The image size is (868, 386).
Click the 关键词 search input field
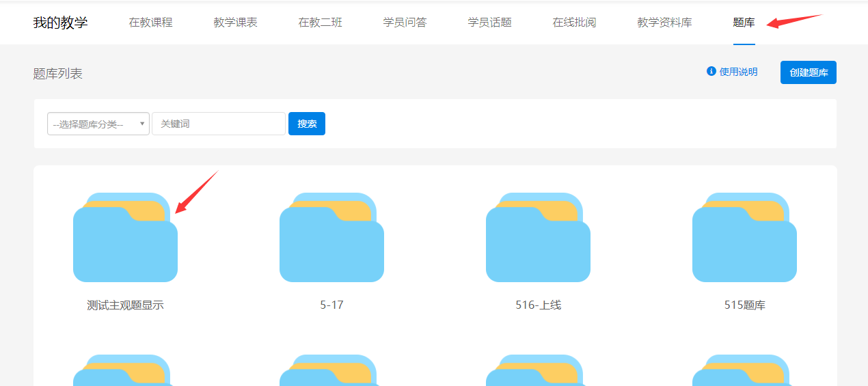(218, 124)
